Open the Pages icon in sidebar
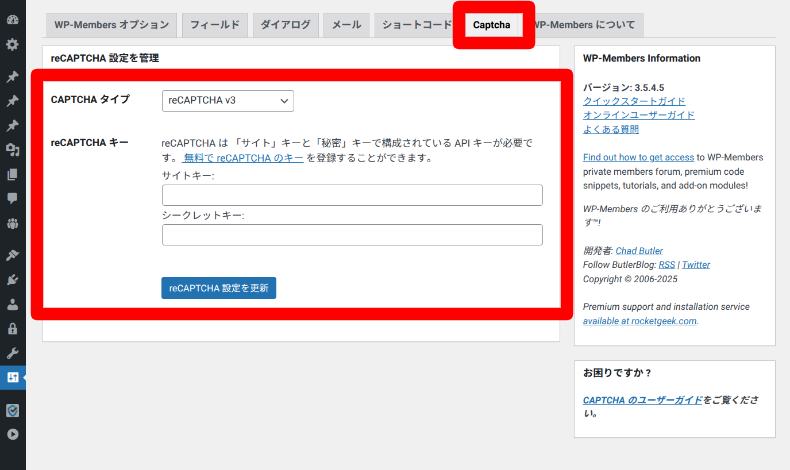This screenshot has height=470, width=790. (x=13, y=174)
